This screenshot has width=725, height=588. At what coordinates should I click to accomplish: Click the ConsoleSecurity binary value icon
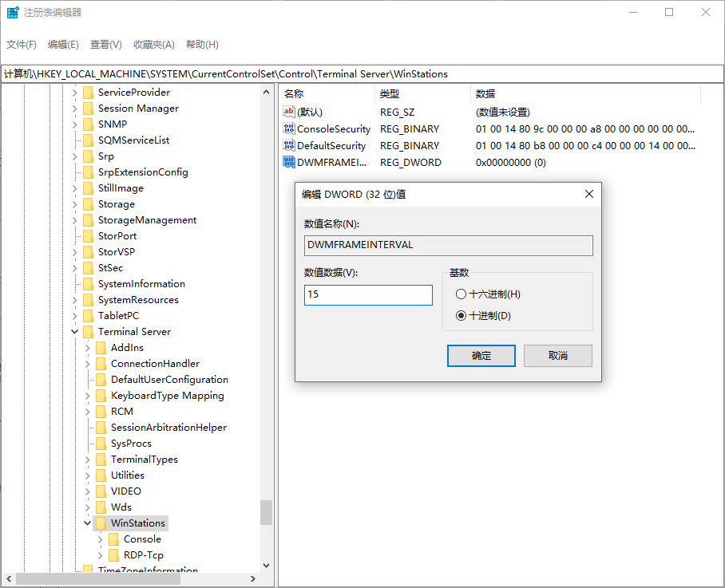[289, 129]
